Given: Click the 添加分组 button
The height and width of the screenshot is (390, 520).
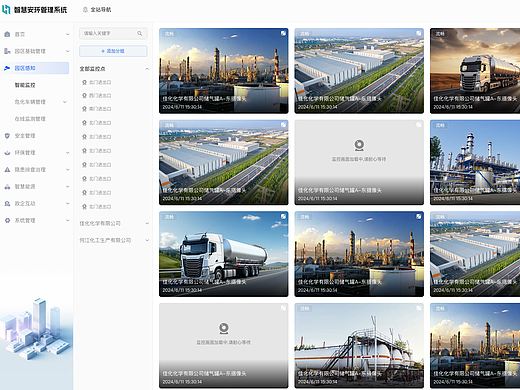Looking at the screenshot, I should (x=113, y=51).
